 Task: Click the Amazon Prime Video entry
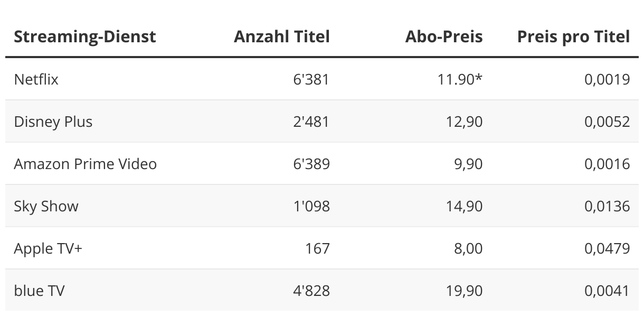[x=86, y=164]
